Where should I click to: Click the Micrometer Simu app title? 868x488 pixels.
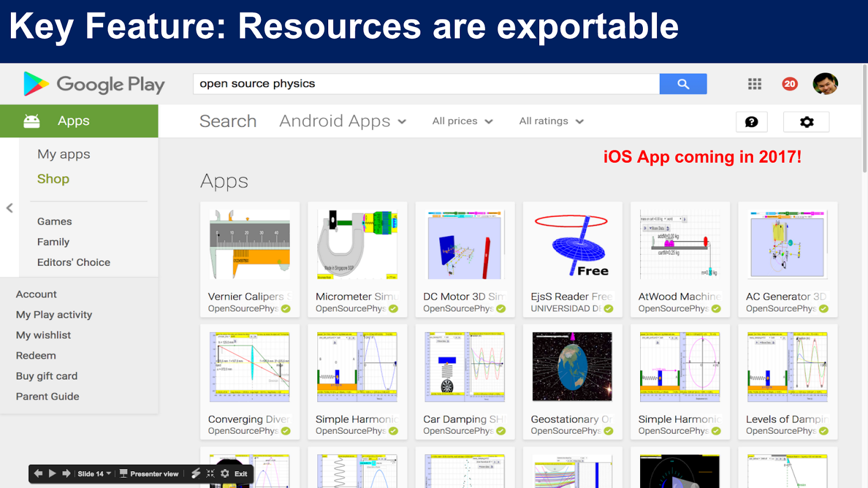pyautogui.click(x=357, y=297)
